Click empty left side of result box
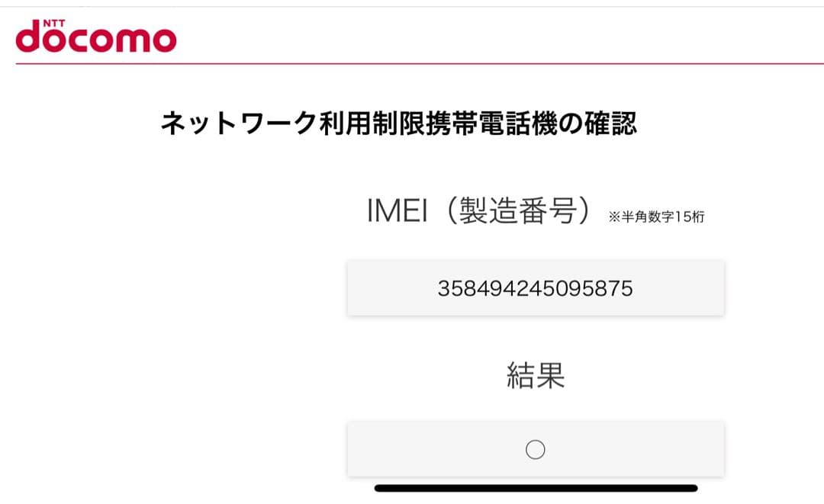 pos(412,450)
